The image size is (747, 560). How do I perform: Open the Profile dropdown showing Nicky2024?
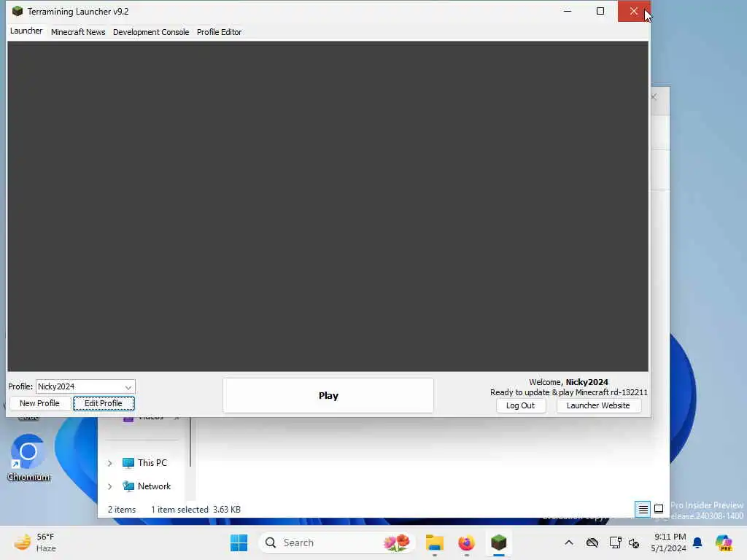tap(86, 386)
